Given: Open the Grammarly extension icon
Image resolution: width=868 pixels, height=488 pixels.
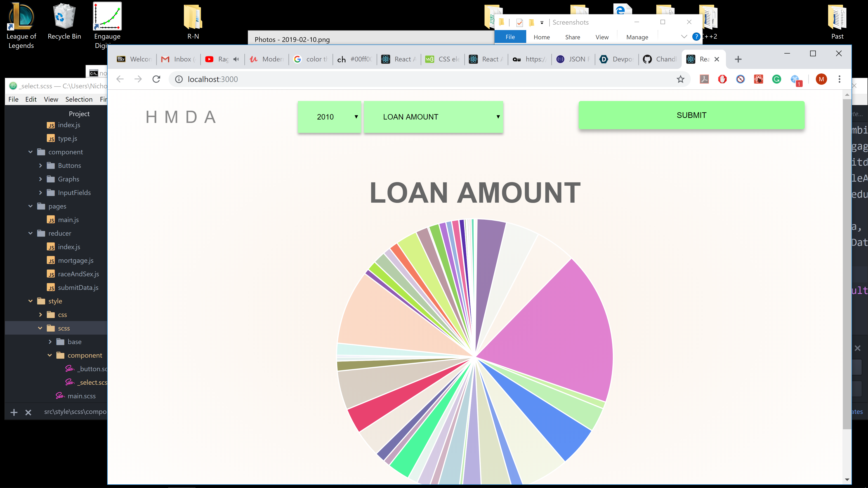Looking at the screenshot, I should [x=776, y=79].
